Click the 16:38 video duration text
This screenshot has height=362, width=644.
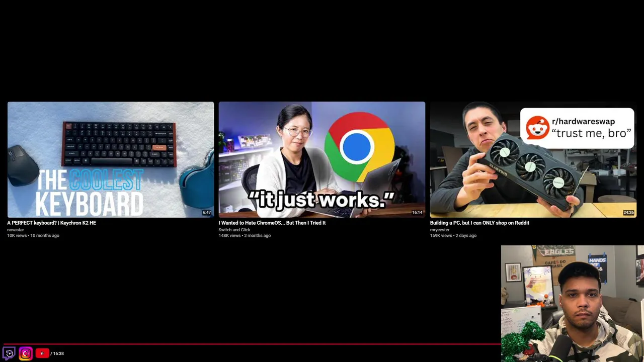coord(58,353)
